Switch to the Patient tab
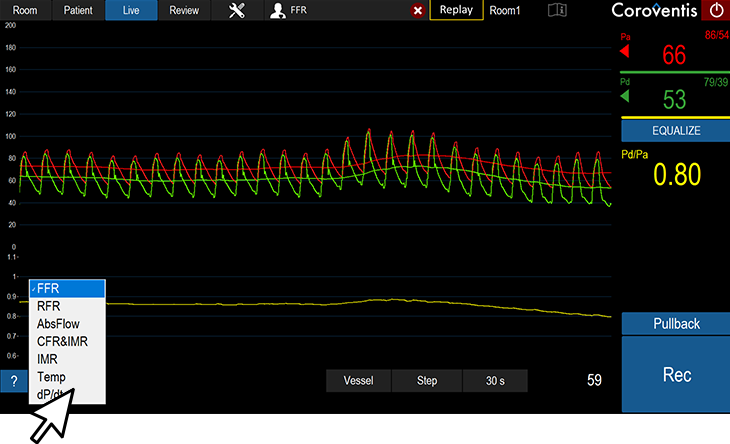The height and width of the screenshot is (444, 730). point(78,10)
